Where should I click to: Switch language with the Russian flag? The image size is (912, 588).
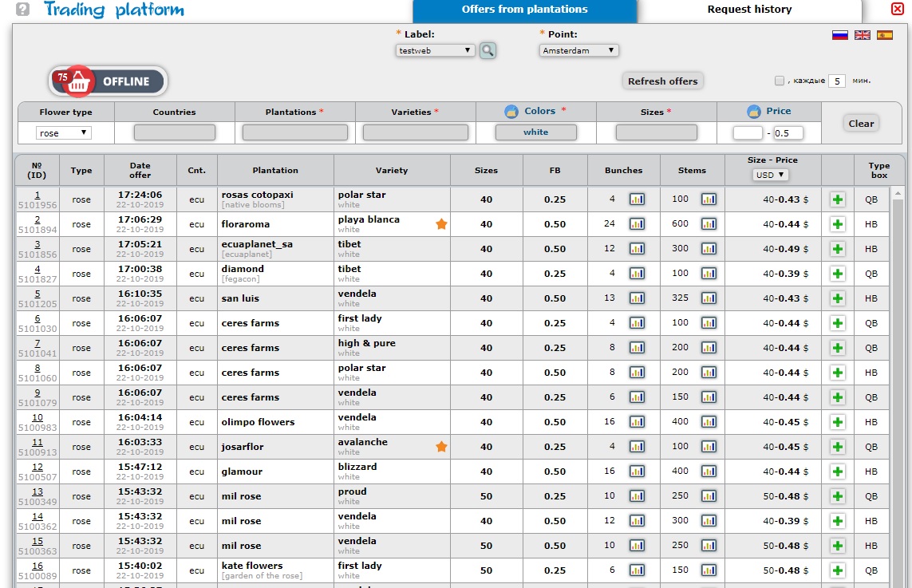click(x=839, y=35)
